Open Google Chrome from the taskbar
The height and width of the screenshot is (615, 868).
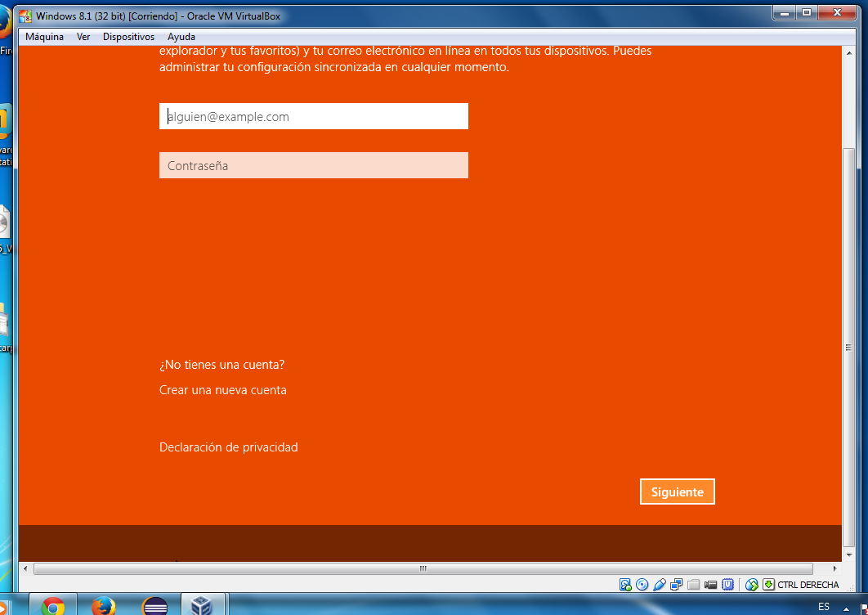[x=52, y=605]
